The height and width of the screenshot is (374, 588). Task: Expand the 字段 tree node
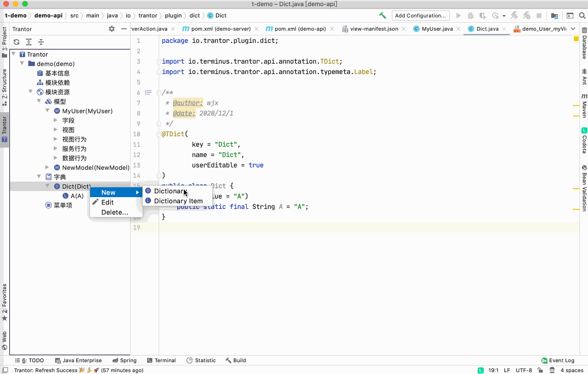click(56, 120)
